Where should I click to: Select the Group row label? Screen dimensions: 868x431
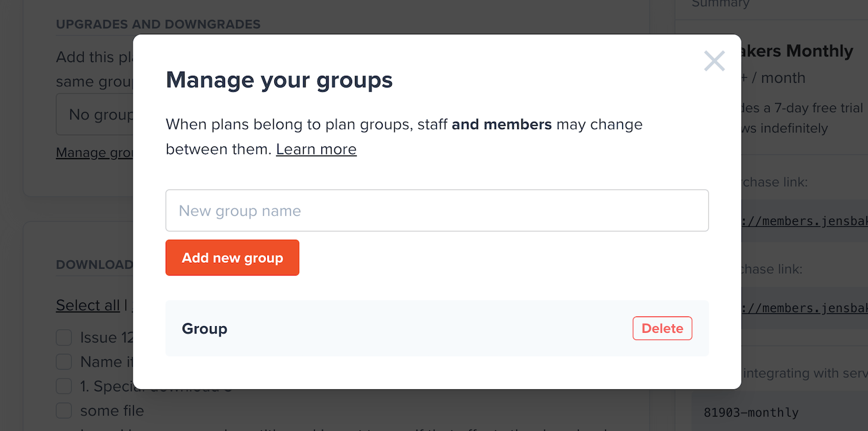click(204, 329)
